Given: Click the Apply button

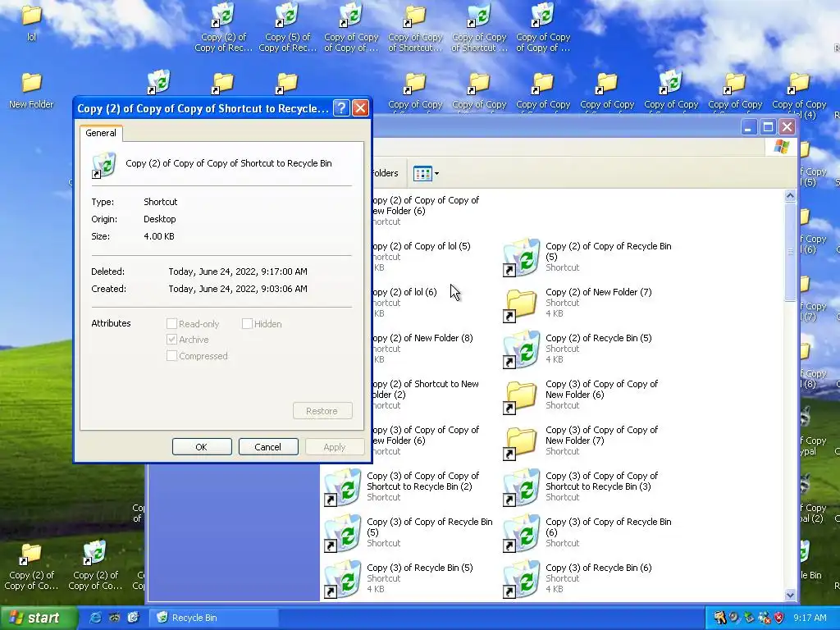Looking at the screenshot, I should [x=335, y=447].
